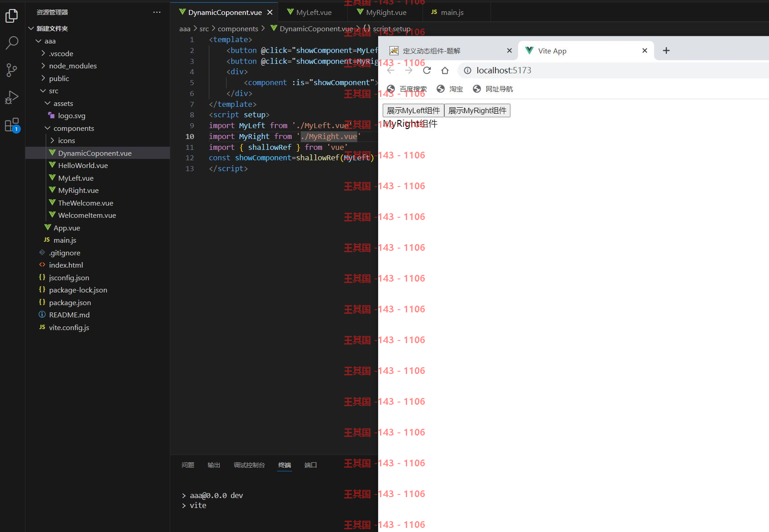This screenshot has width=769, height=532.
Task: Click the browser forward arrow
Action: pos(409,70)
